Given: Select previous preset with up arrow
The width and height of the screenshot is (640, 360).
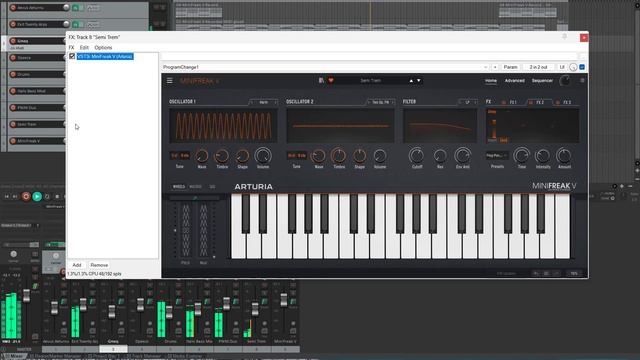Looking at the screenshot, I should coord(411,80).
